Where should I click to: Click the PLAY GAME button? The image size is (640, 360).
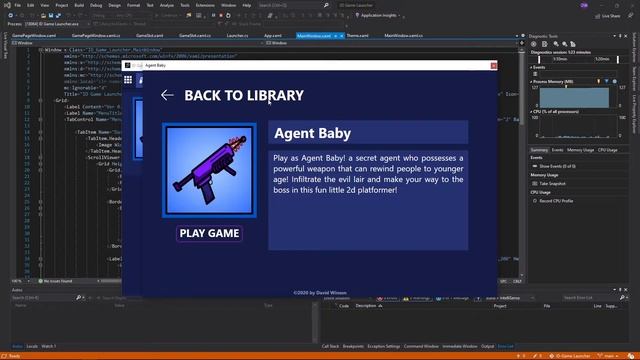[x=209, y=233]
